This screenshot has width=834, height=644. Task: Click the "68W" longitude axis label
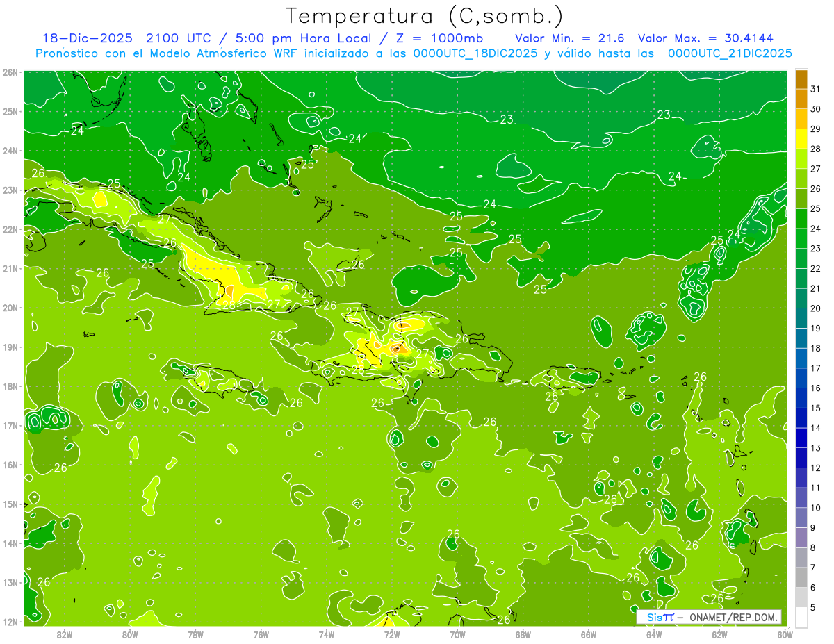click(x=523, y=634)
